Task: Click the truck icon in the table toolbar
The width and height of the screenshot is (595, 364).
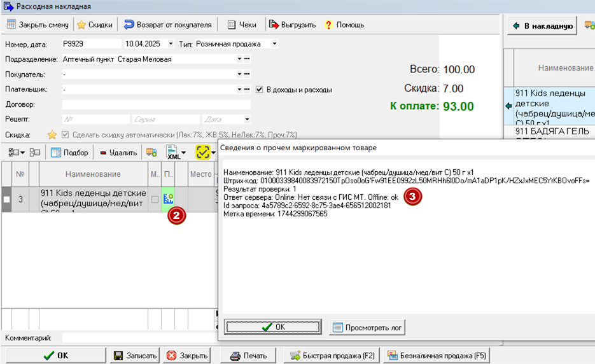Action: 151,153
